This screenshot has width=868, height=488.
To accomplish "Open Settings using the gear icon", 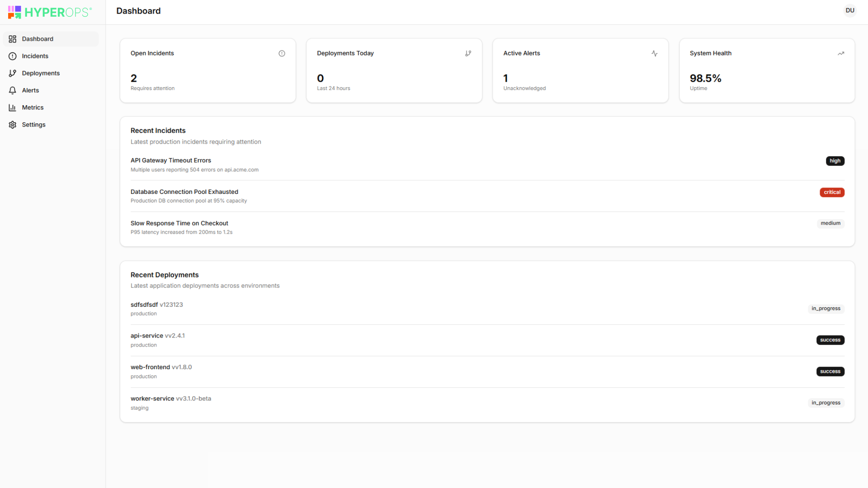I will pos(12,124).
